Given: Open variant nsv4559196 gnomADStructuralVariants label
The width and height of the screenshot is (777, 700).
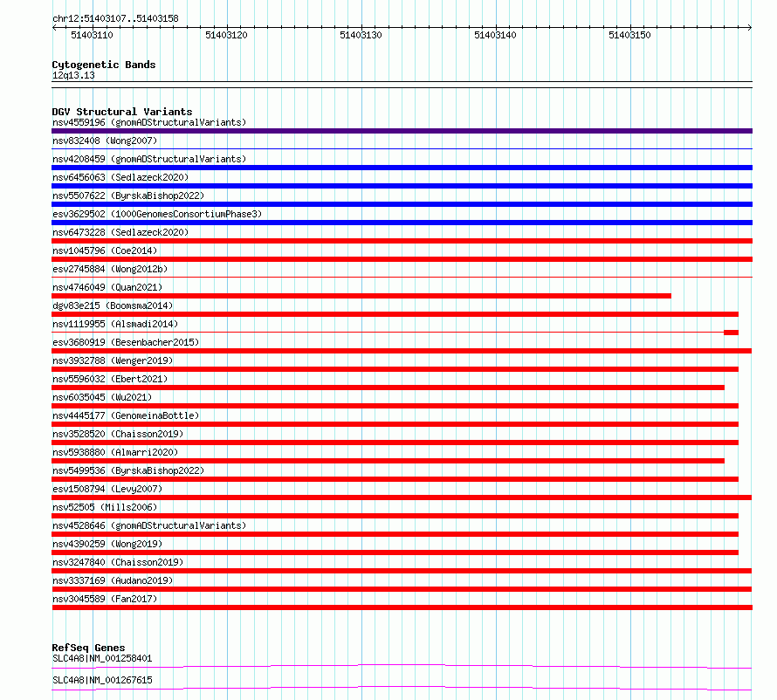Looking at the screenshot, I should tap(149, 122).
